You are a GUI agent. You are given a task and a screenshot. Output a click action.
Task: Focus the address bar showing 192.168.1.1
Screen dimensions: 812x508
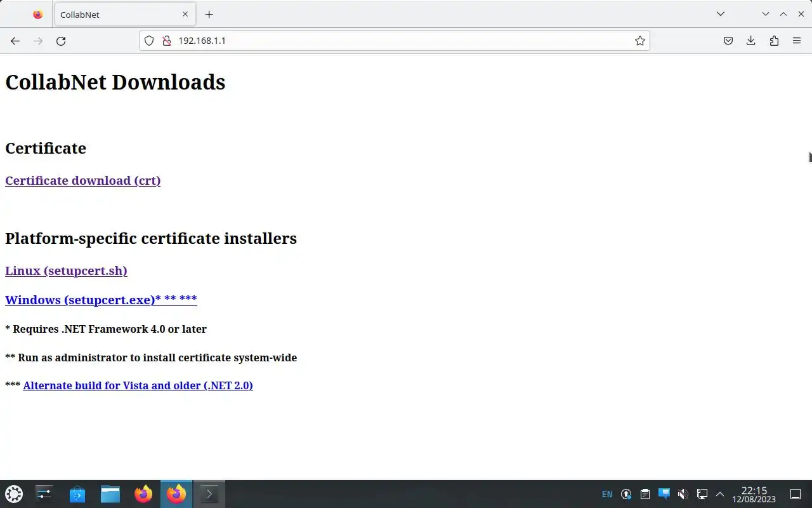tap(394, 41)
